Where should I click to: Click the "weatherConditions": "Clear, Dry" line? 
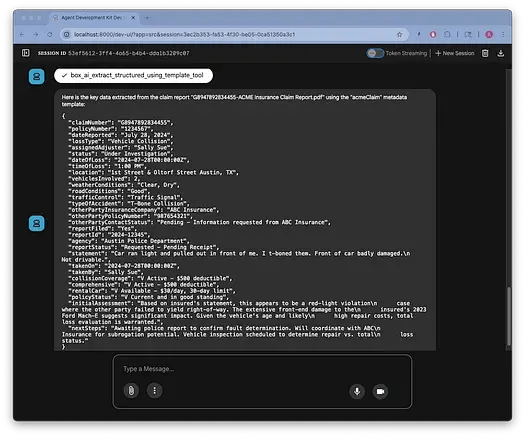coord(124,185)
